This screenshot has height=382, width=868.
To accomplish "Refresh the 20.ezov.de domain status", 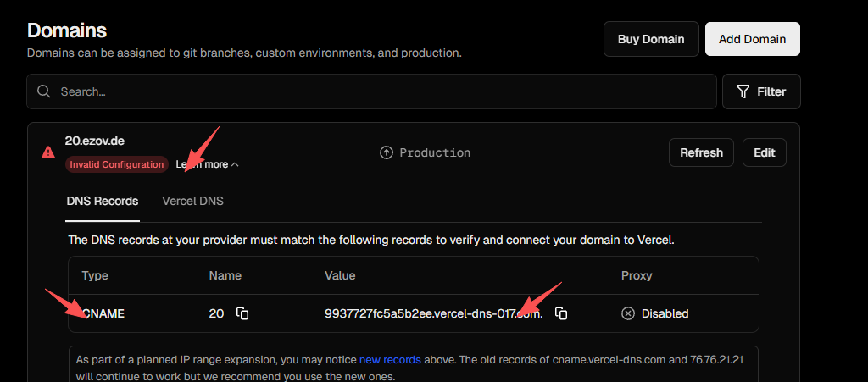I will click(x=701, y=152).
